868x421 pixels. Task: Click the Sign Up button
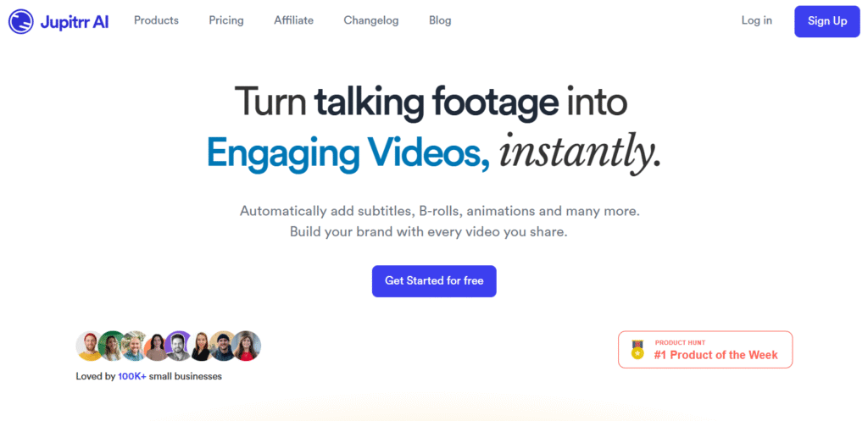tap(827, 21)
